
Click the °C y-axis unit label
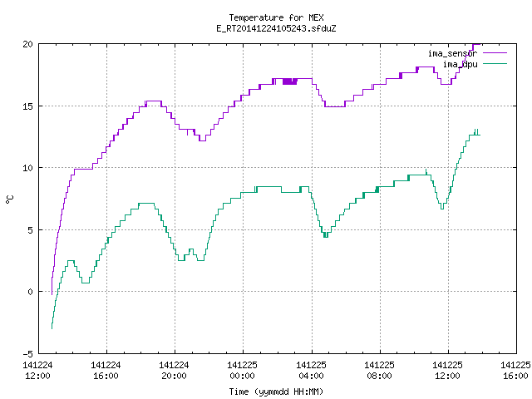(x=9, y=199)
